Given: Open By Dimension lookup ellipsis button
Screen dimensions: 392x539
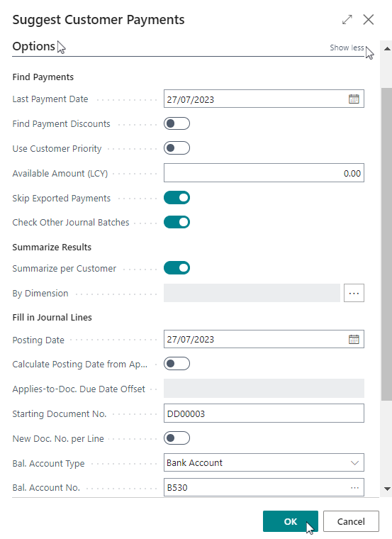Looking at the screenshot, I should tap(354, 293).
